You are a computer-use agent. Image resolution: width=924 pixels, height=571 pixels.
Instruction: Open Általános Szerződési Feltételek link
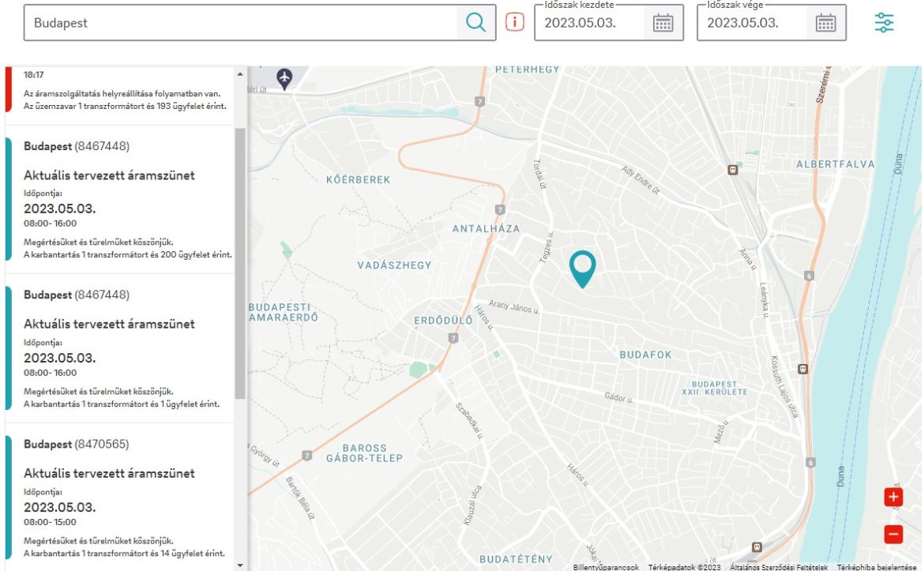pyautogui.click(x=778, y=567)
